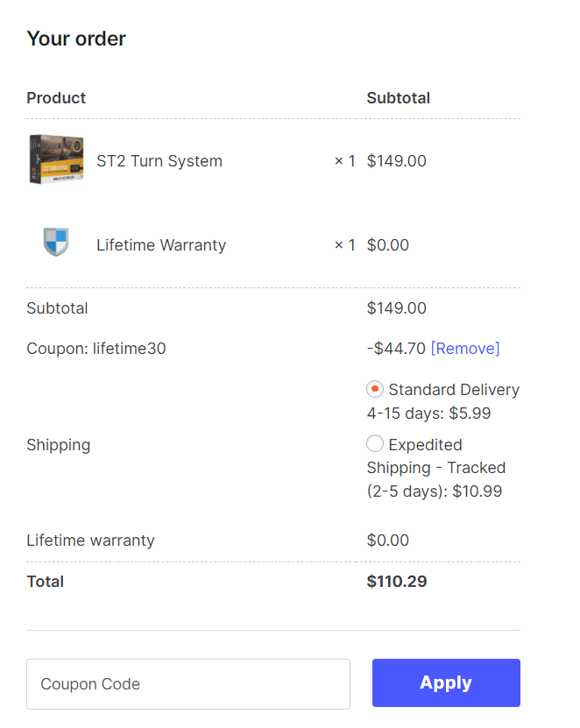
Task: Click the Expedited Shipping - Tracked label text
Action: click(435, 468)
